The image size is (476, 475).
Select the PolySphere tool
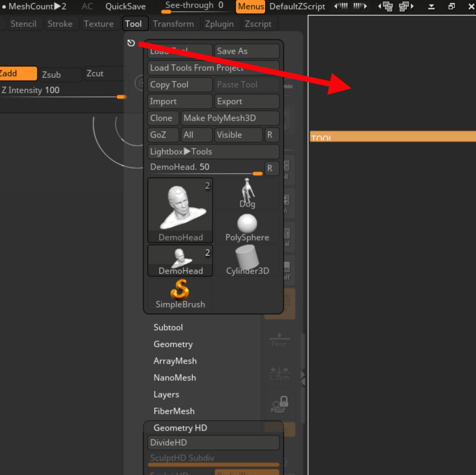247,227
